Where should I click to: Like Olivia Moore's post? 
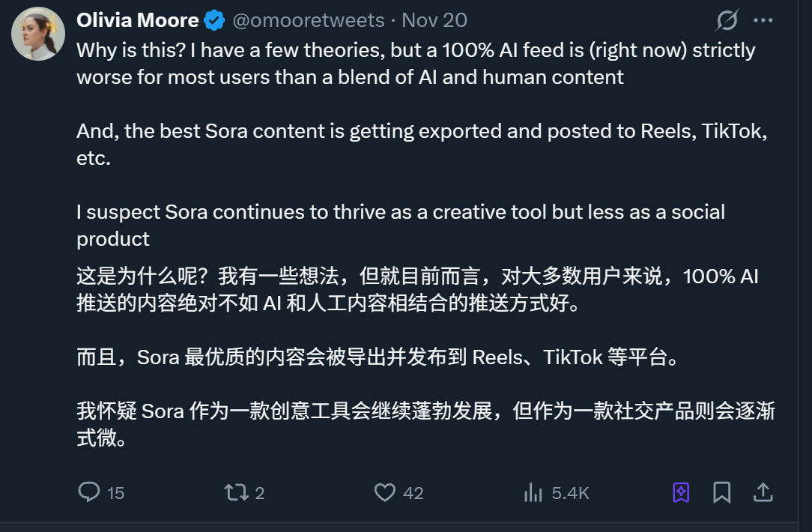coord(384,492)
